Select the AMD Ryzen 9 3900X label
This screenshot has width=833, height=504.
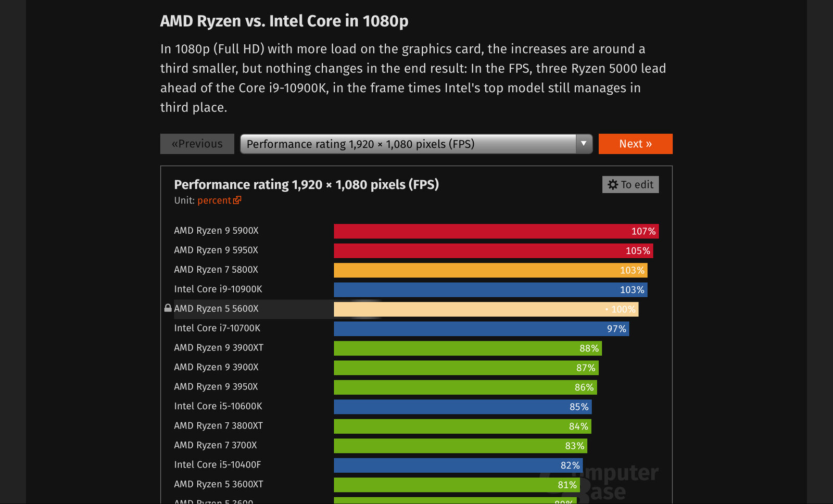(x=216, y=367)
